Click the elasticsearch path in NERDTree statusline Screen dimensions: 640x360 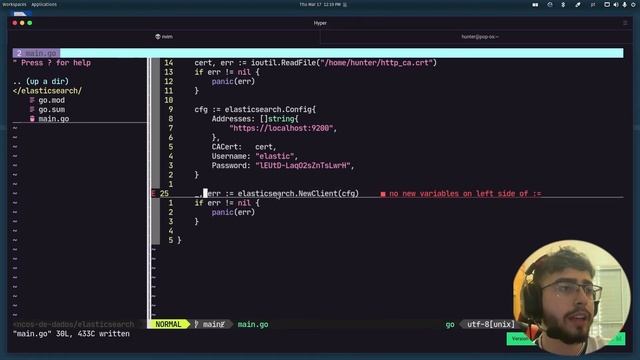[73, 324]
